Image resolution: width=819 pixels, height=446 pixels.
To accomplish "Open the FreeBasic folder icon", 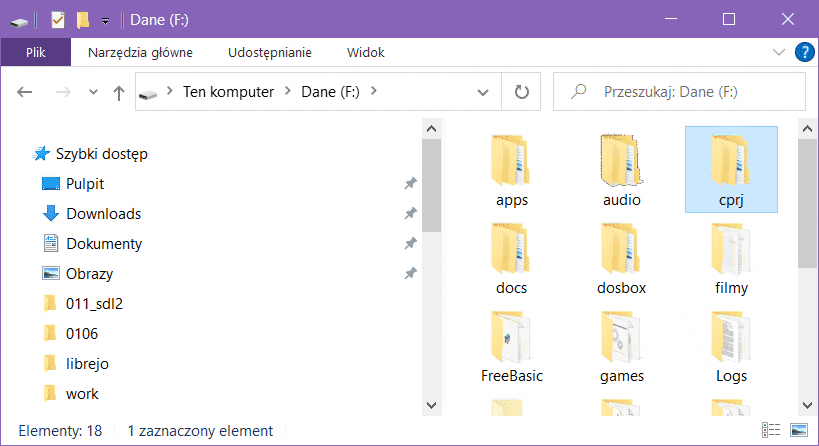I will 511,338.
